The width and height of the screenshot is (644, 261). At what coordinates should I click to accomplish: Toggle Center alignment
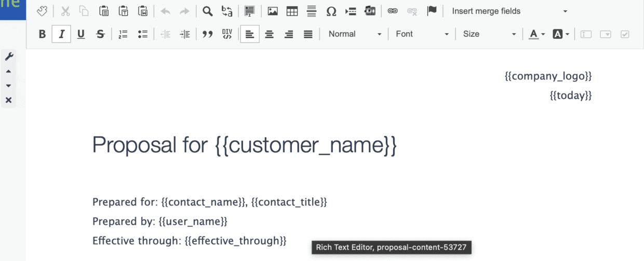pyautogui.click(x=269, y=34)
